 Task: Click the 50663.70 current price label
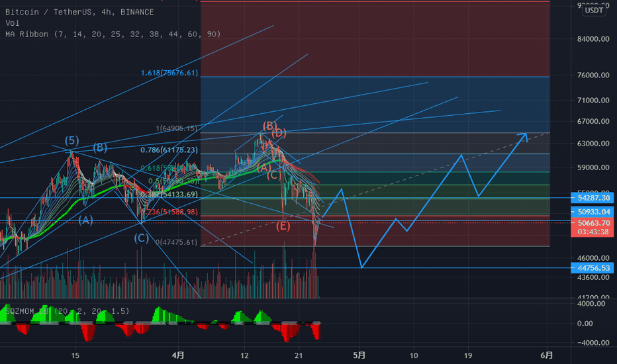point(593,223)
